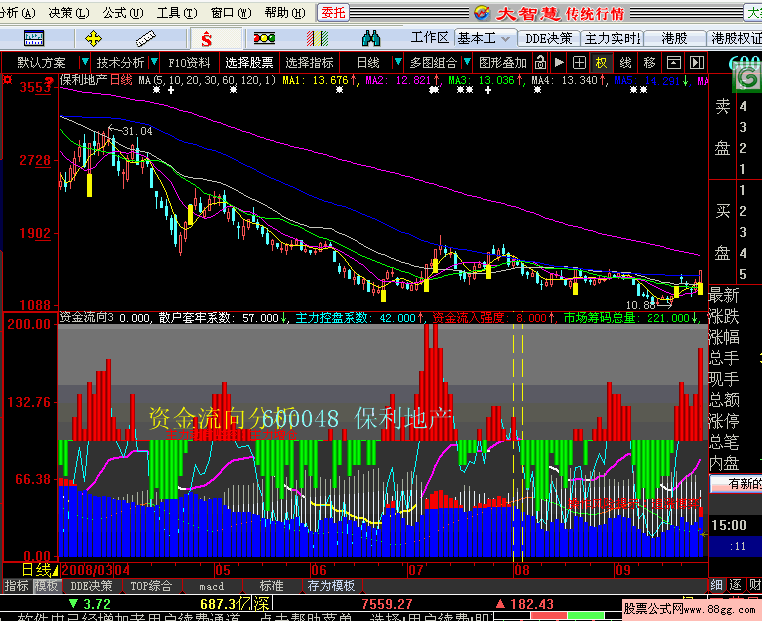Click 存为模板 save template tab
The image size is (762, 621).
point(331,586)
